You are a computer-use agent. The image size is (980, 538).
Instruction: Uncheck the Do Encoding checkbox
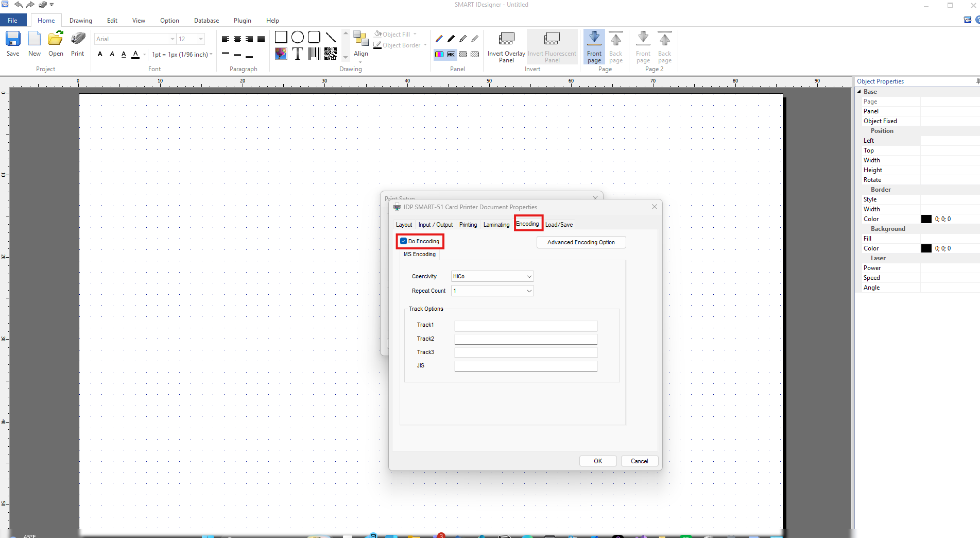(x=404, y=241)
